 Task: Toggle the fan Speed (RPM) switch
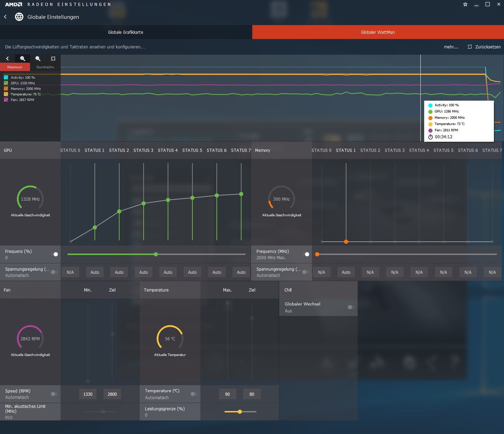point(54,394)
